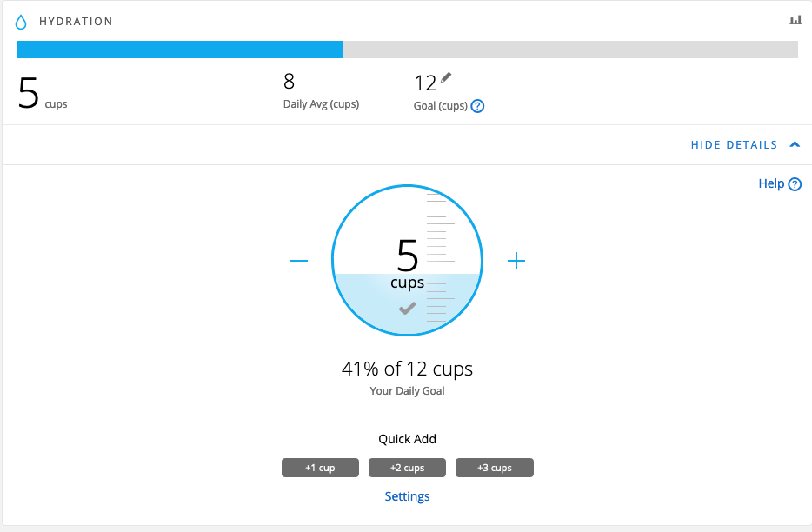The height and width of the screenshot is (532, 812).
Task: Click the HYDRATION section title
Action: (76, 22)
